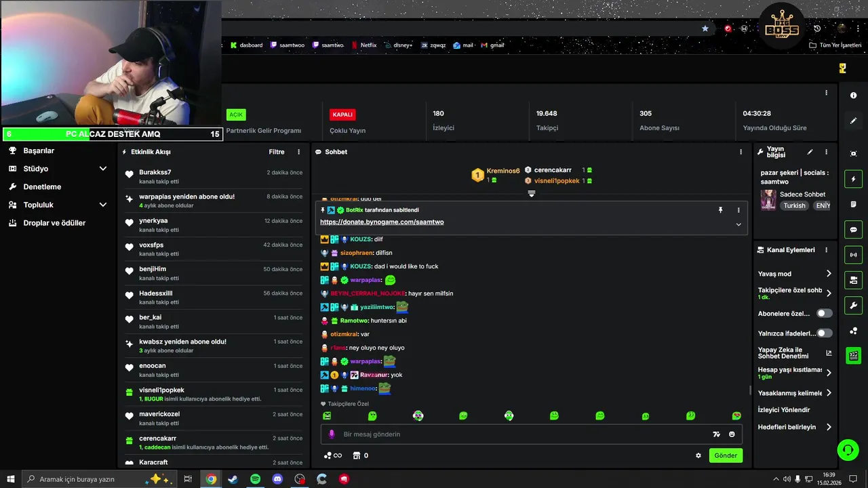Open the chat bubble icon in right sidebar
868x488 pixels.
(853, 229)
